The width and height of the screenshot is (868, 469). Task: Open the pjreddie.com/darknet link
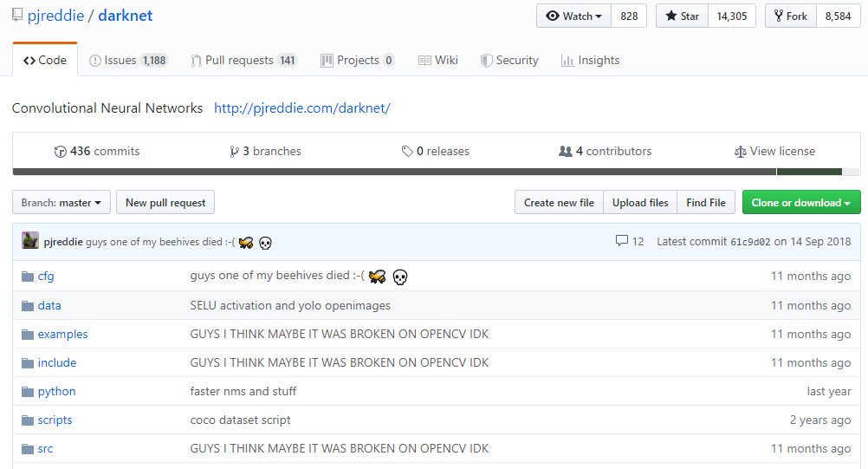tap(302, 108)
